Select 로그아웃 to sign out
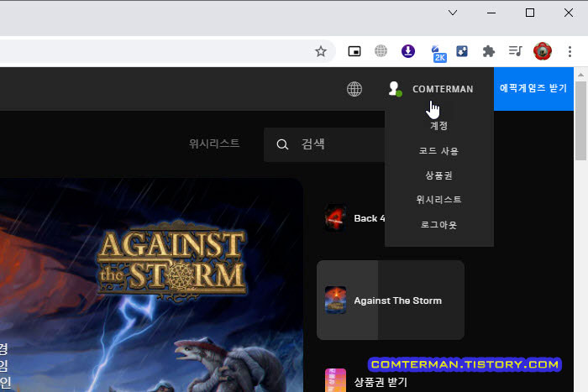 pos(438,225)
